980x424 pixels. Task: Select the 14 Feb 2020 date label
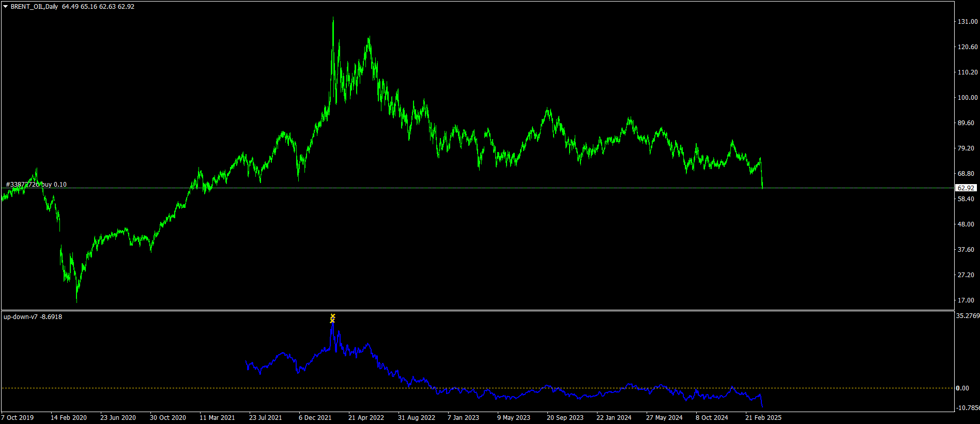pyautogui.click(x=69, y=418)
